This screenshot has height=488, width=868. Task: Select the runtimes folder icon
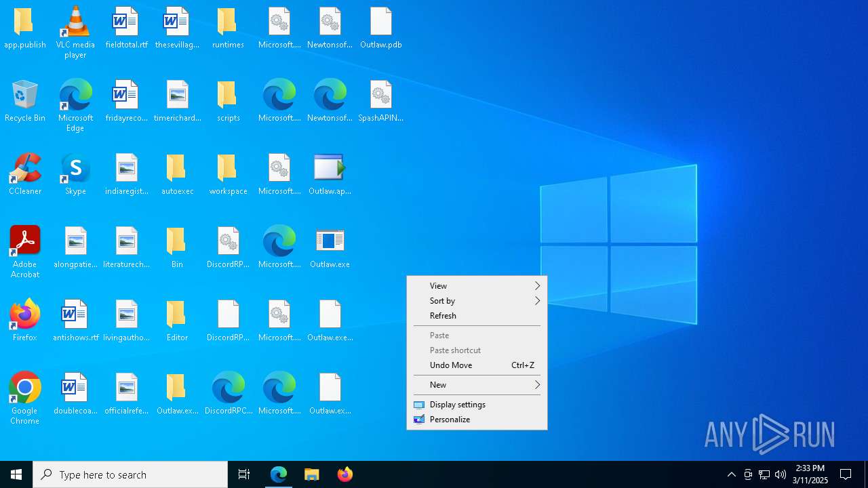228,28
